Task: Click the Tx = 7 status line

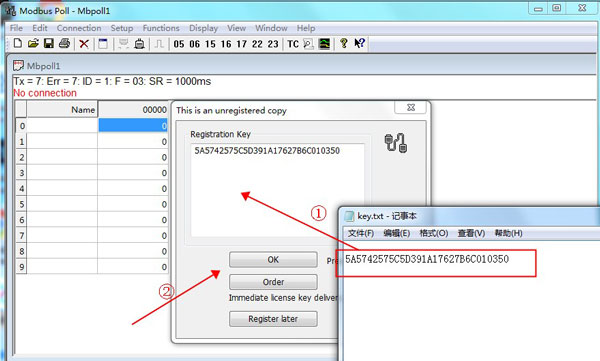Action: point(112,81)
